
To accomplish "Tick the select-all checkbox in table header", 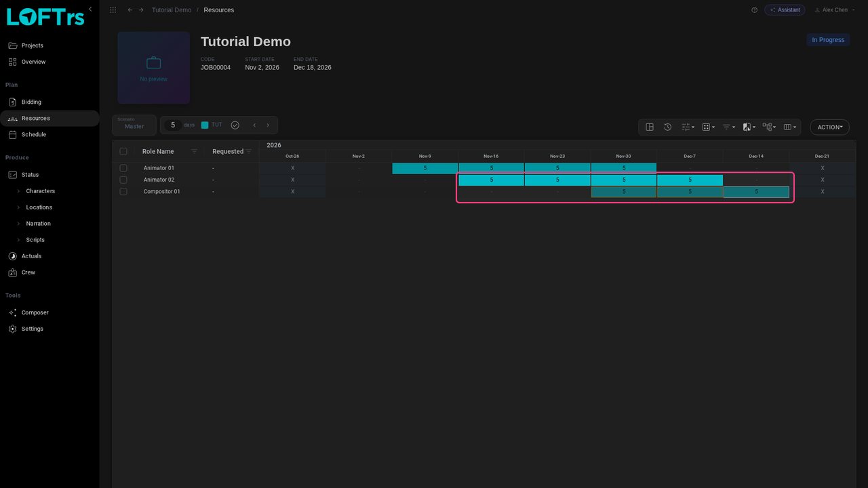I will 123,151.
